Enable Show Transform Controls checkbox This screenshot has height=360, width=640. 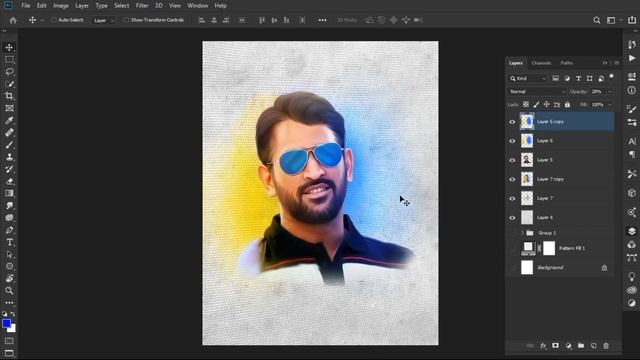[126, 20]
